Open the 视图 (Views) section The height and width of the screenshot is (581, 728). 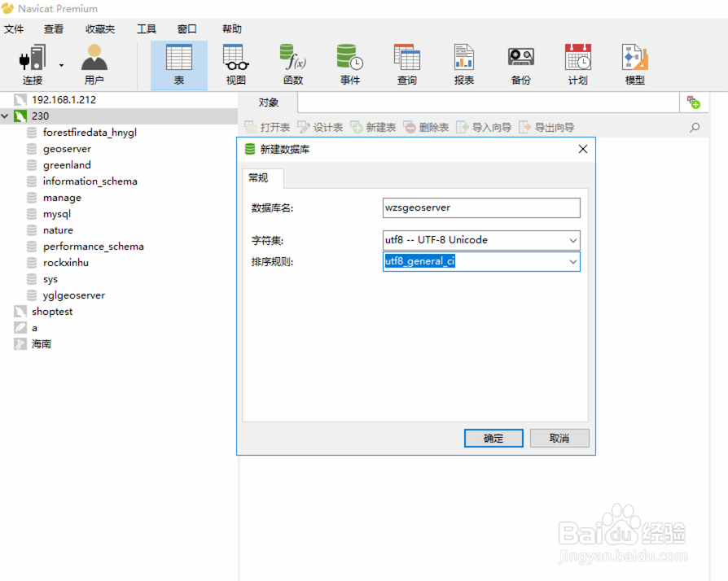click(x=235, y=63)
